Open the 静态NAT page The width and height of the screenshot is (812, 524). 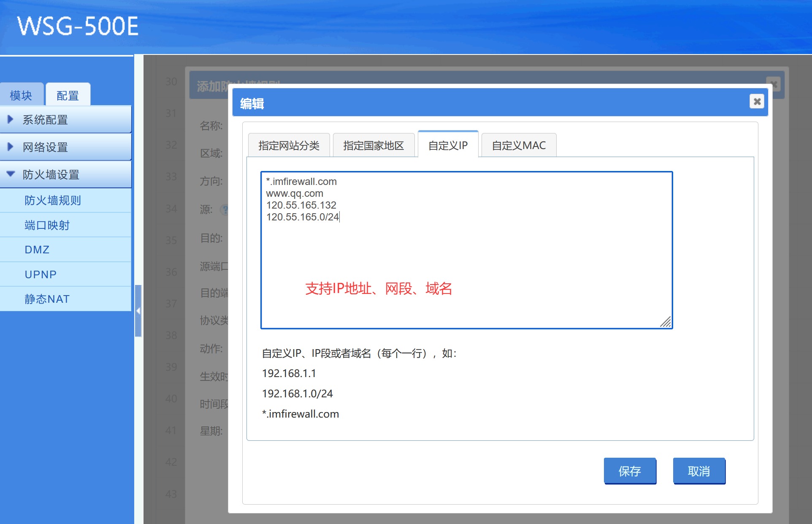pos(47,299)
